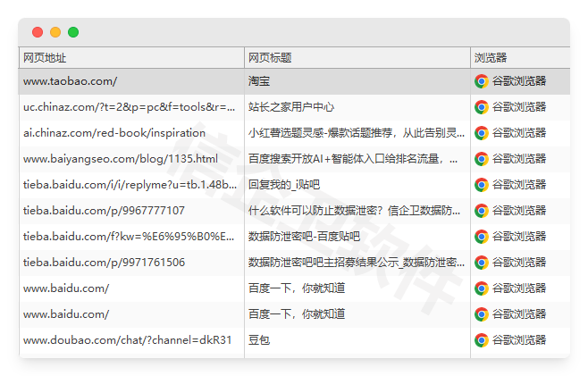Viewport: 588px width, 376px height.
Task: Click Chrome icon in the www.taobao.com row
Action: click(481, 81)
